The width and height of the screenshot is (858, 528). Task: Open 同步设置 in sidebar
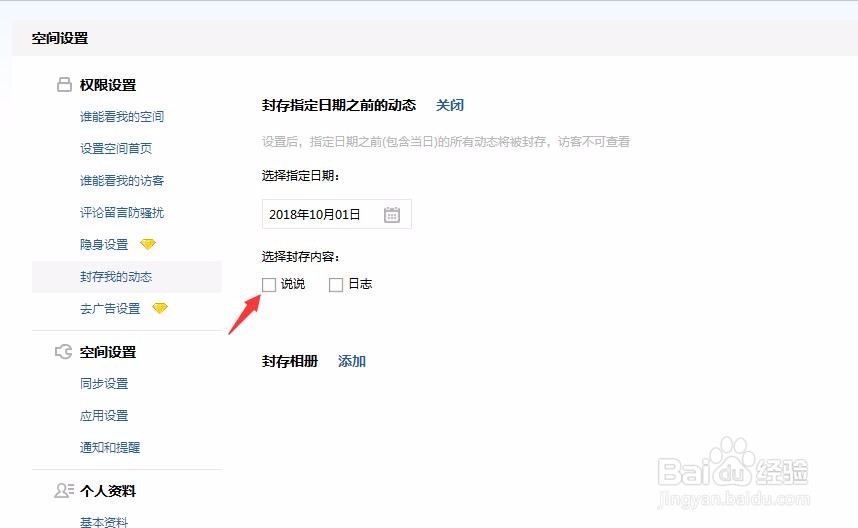[x=104, y=384]
